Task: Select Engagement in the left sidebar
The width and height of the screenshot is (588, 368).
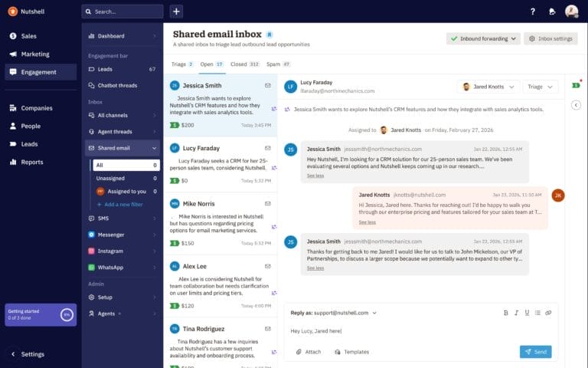Action: [41, 72]
